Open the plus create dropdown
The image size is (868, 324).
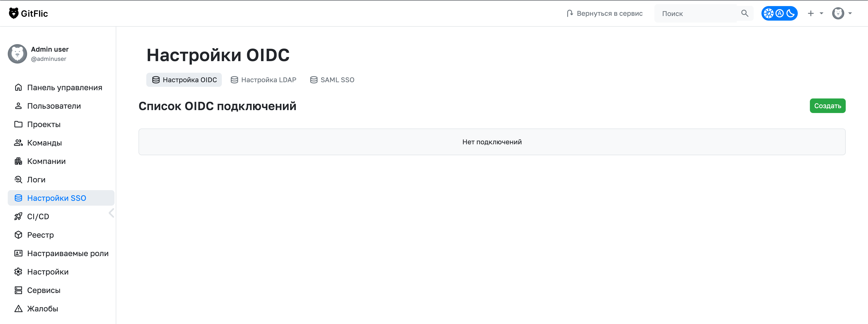(x=815, y=14)
